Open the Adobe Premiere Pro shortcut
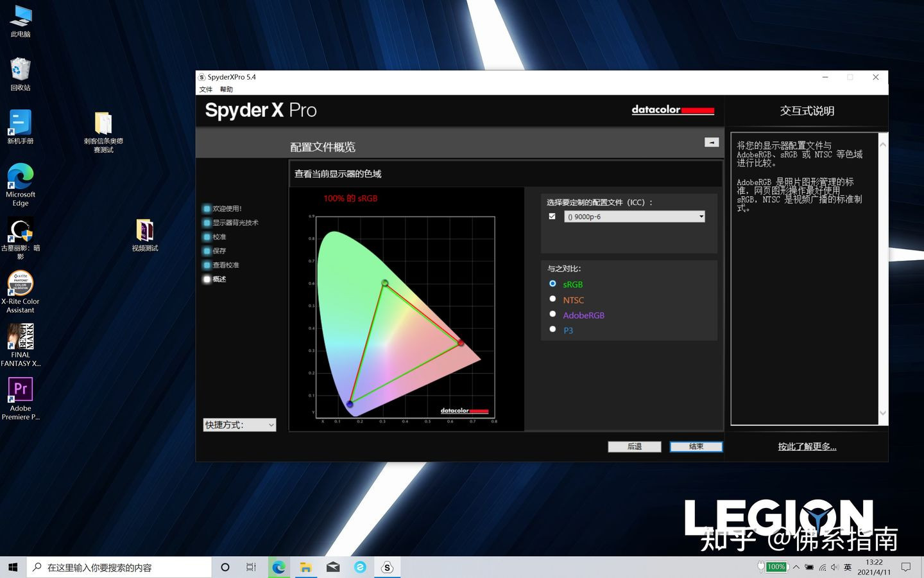The image size is (924, 578). 21,399
